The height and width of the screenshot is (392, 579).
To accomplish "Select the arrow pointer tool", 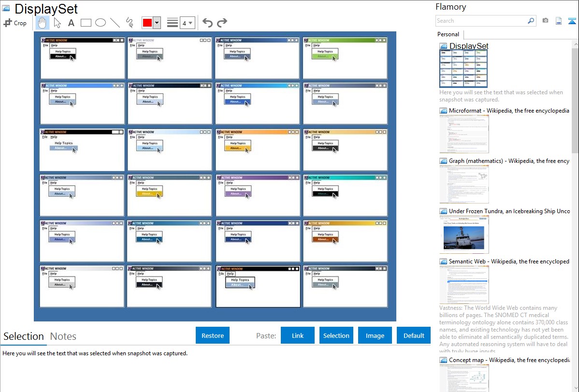I will point(57,23).
